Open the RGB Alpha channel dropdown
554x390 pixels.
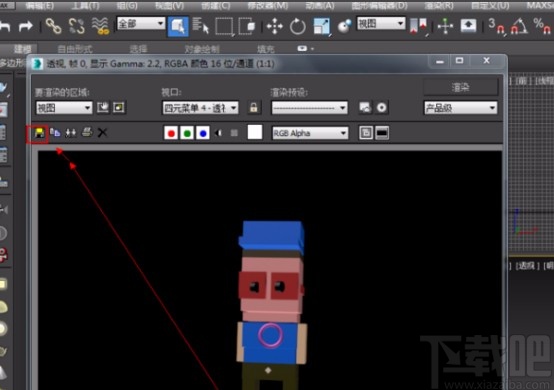click(310, 133)
